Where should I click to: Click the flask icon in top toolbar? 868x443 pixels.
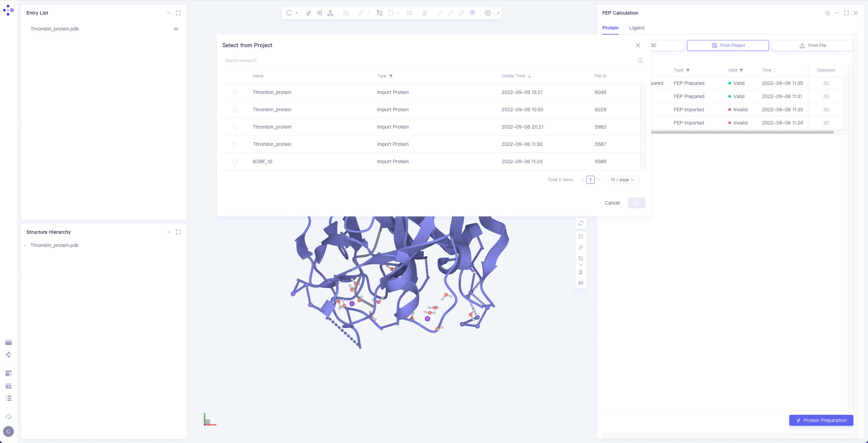pos(330,13)
